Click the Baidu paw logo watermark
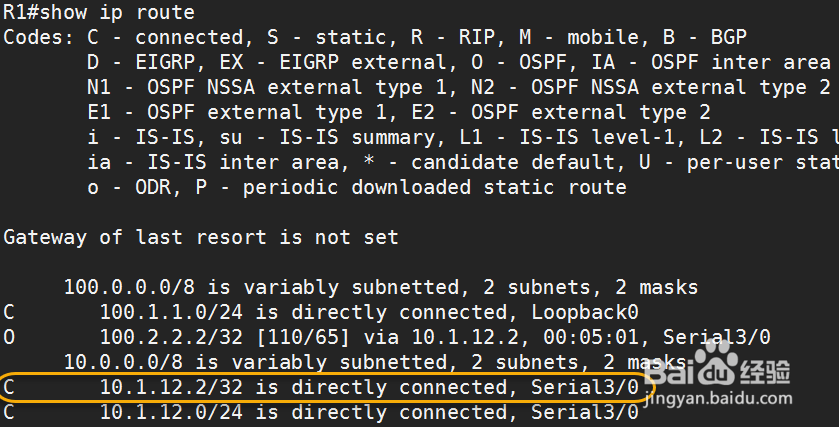The height and width of the screenshot is (427, 839). [714, 362]
